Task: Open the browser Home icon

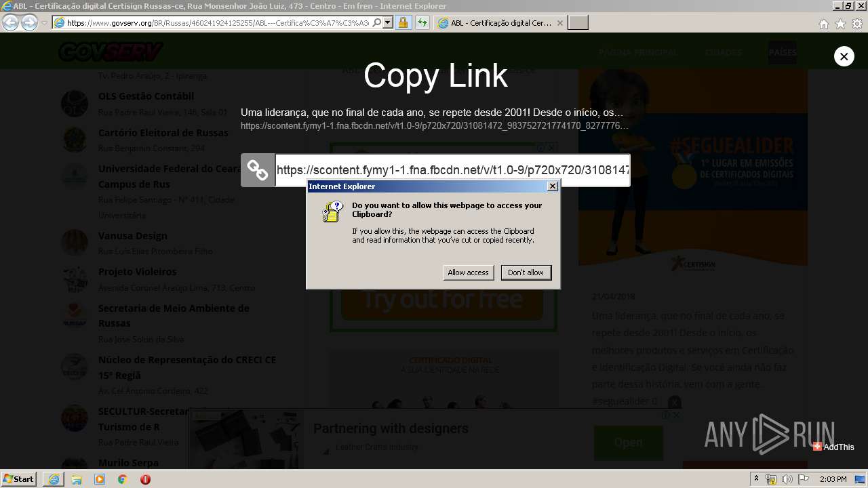Action: coord(823,24)
